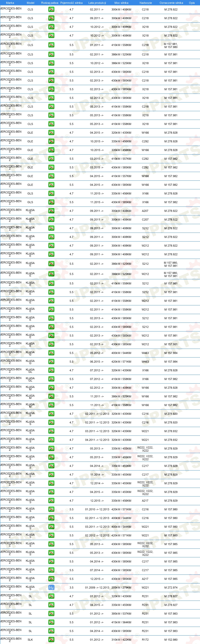200x644 pixels.
Task: Select petrol icon in GLE 04.2015 430kW row
Action: (x=51, y=185)
